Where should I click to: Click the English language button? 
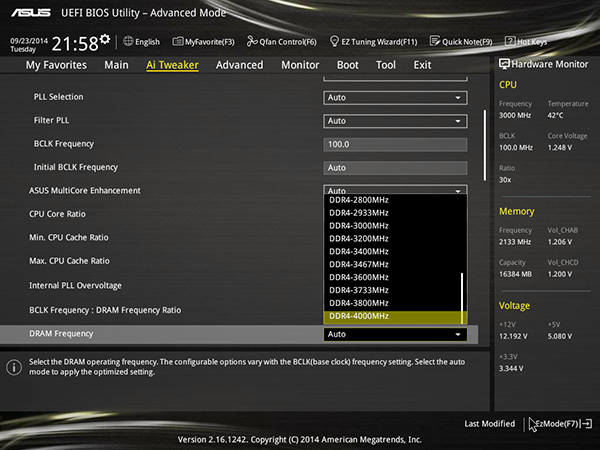point(147,42)
